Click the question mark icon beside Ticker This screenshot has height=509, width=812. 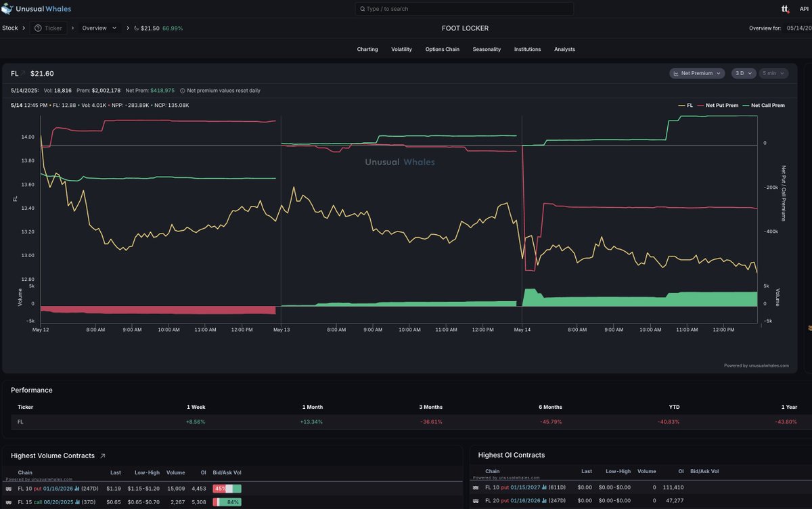pyautogui.click(x=38, y=28)
